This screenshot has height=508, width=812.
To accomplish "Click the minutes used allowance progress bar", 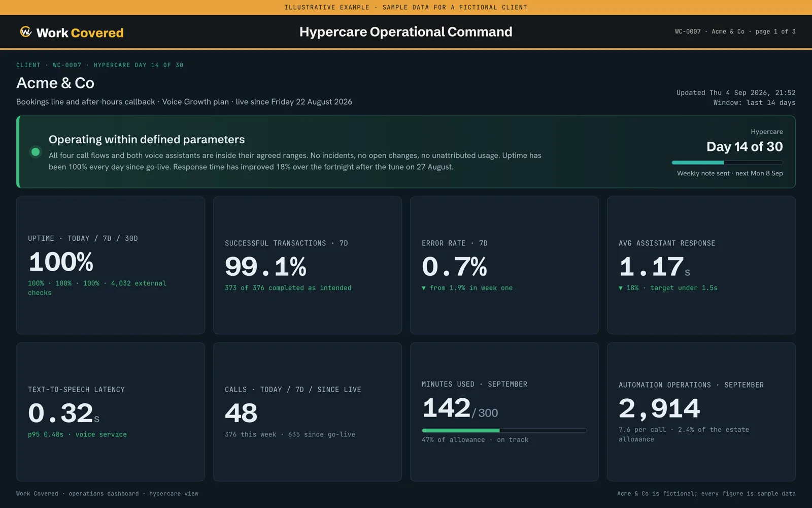I will pos(504,430).
